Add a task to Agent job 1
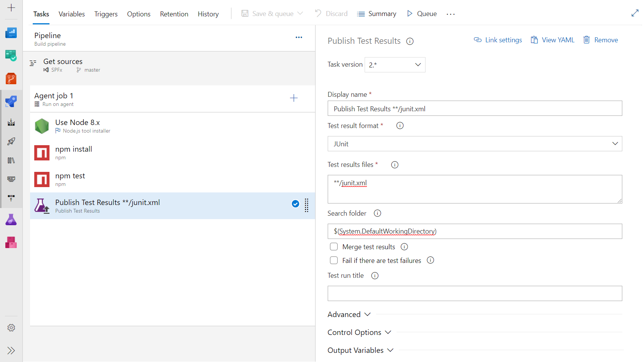 tap(293, 98)
